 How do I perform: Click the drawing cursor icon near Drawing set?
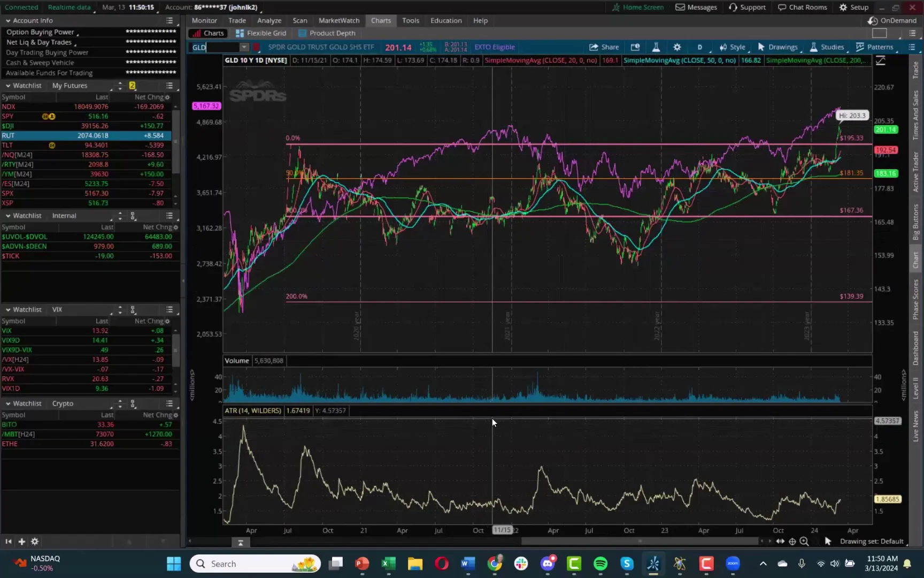click(828, 542)
